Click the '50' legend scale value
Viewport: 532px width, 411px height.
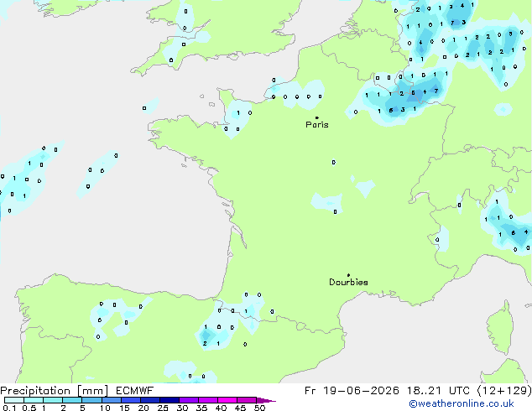click(x=259, y=408)
